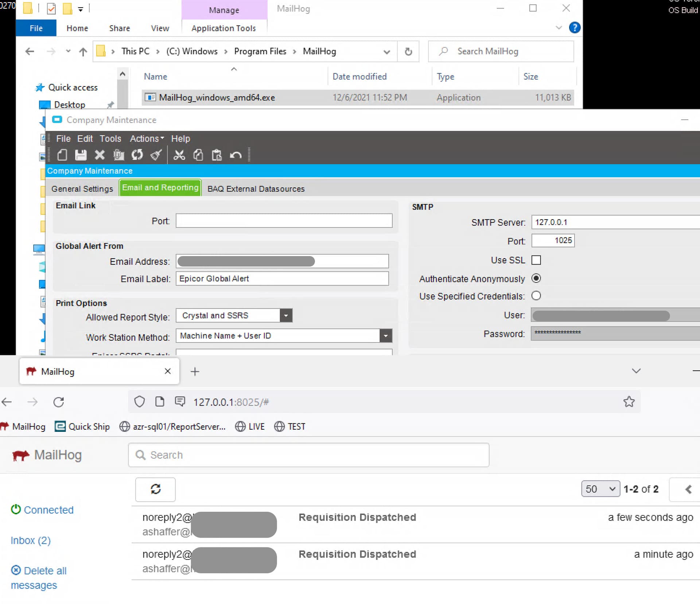Screen dimensions: 700x604
Task: Click the magnifier icon in MailHog search box
Action: pyautogui.click(x=140, y=455)
